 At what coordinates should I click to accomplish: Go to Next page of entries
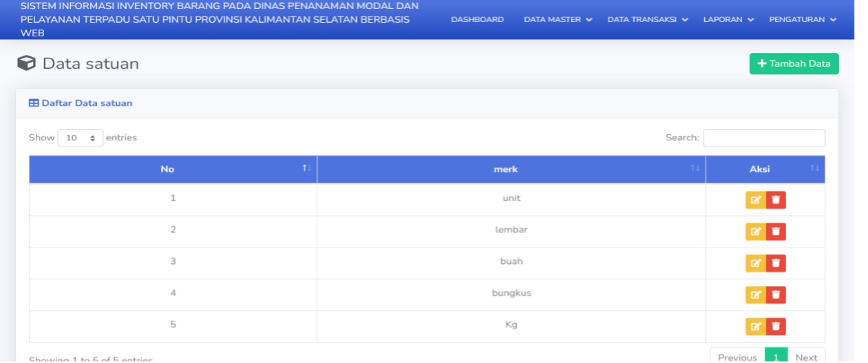806,357
